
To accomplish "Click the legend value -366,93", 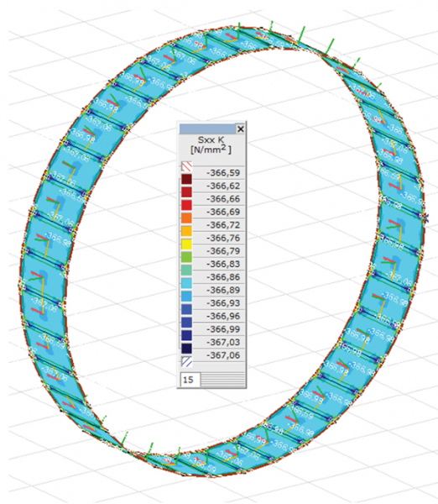I will [x=223, y=303].
